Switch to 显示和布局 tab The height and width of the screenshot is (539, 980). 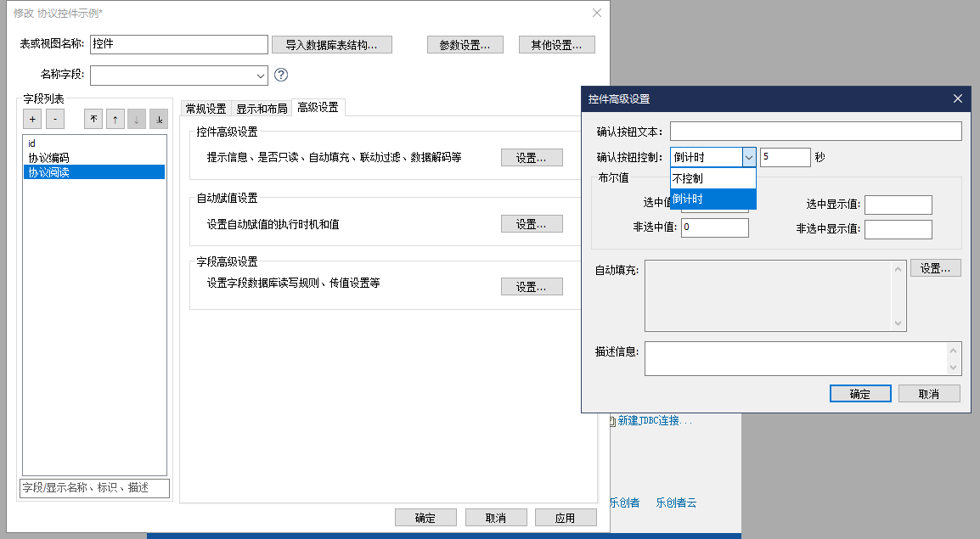[262, 109]
